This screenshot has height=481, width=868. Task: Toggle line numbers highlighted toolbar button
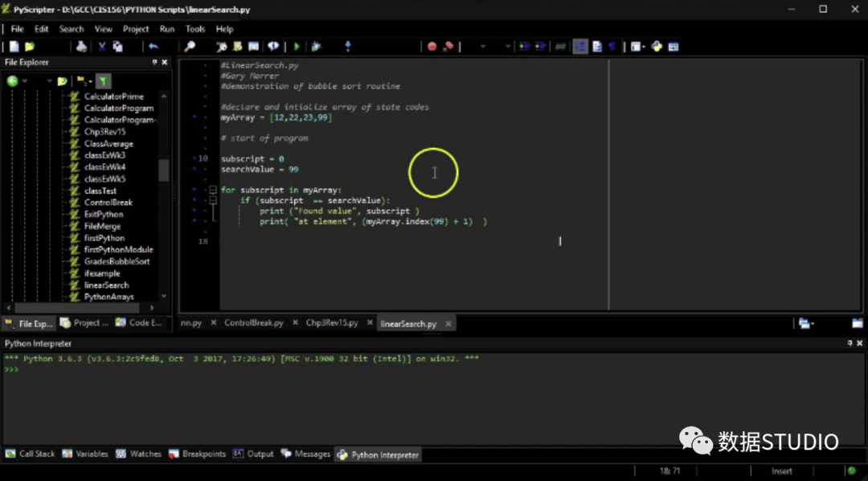[x=580, y=47]
